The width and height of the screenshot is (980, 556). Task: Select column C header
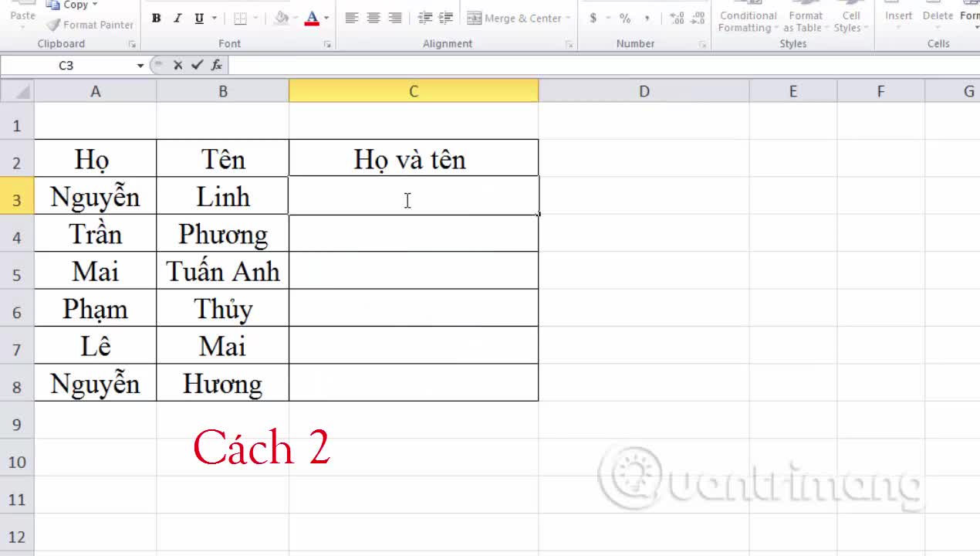pos(414,91)
